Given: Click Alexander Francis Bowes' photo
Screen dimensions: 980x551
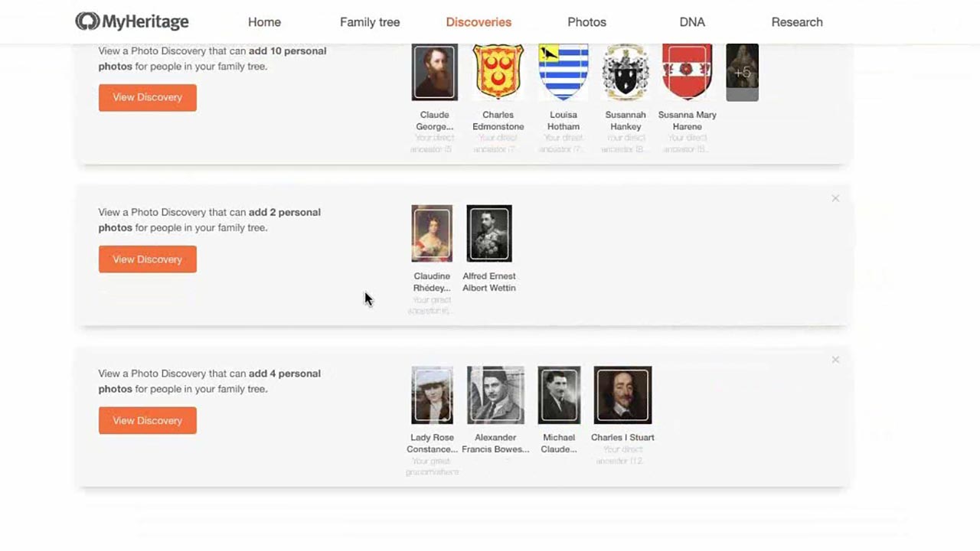Looking at the screenshot, I should point(495,394).
